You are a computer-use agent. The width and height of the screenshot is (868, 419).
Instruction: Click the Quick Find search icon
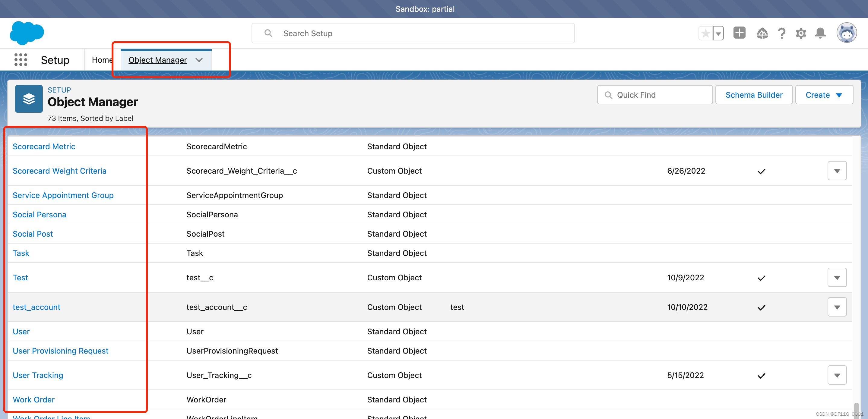pos(608,95)
